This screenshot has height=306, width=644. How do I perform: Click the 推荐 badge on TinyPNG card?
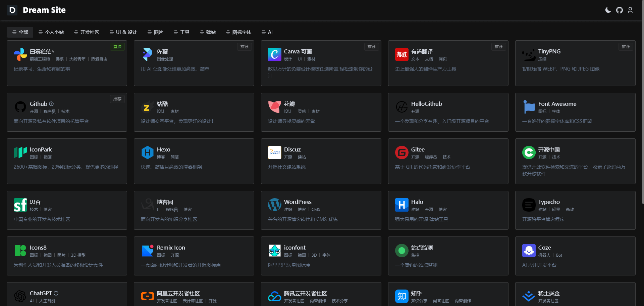(626, 47)
